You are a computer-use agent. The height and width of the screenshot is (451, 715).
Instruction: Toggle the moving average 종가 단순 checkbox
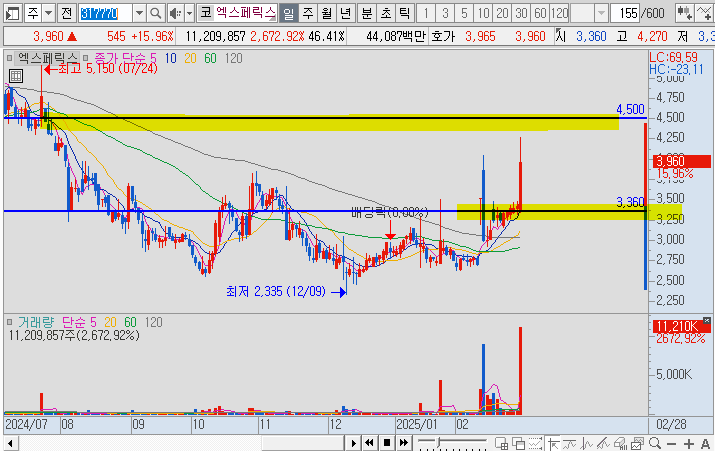[x=86, y=58]
